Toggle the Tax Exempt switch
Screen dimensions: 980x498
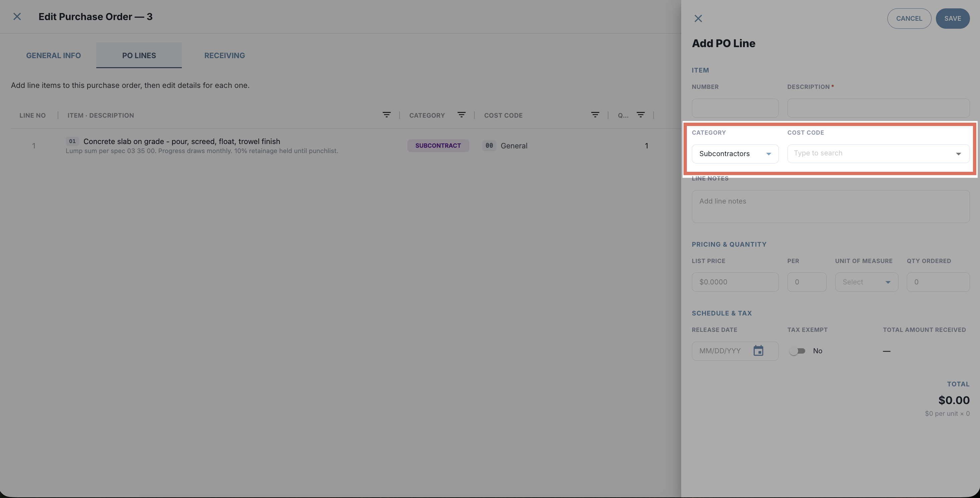(798, 351)
